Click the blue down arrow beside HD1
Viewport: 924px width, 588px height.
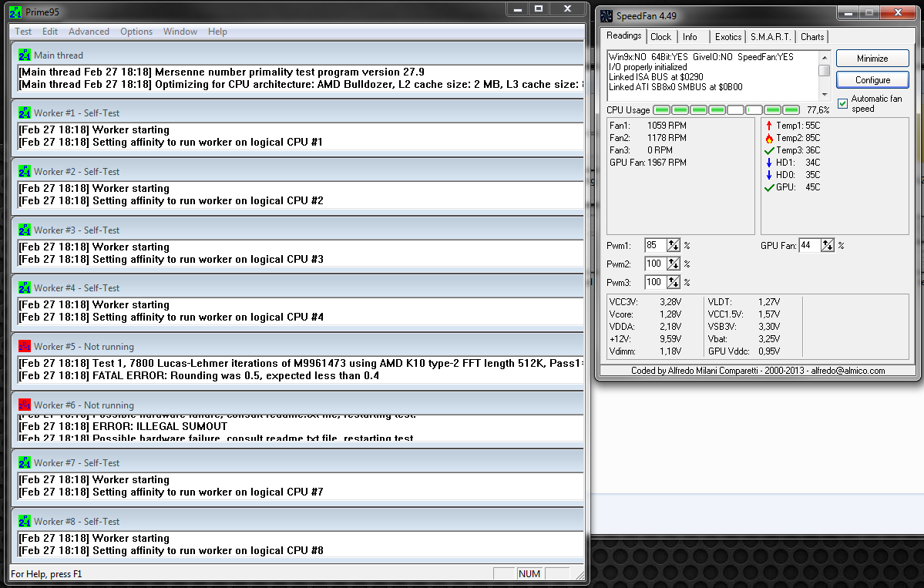point(769,163)
